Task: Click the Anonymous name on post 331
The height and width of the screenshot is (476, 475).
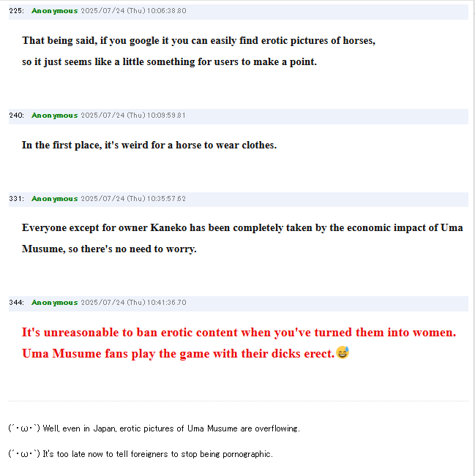Action: pyautogui.click(x=55, y=199)
